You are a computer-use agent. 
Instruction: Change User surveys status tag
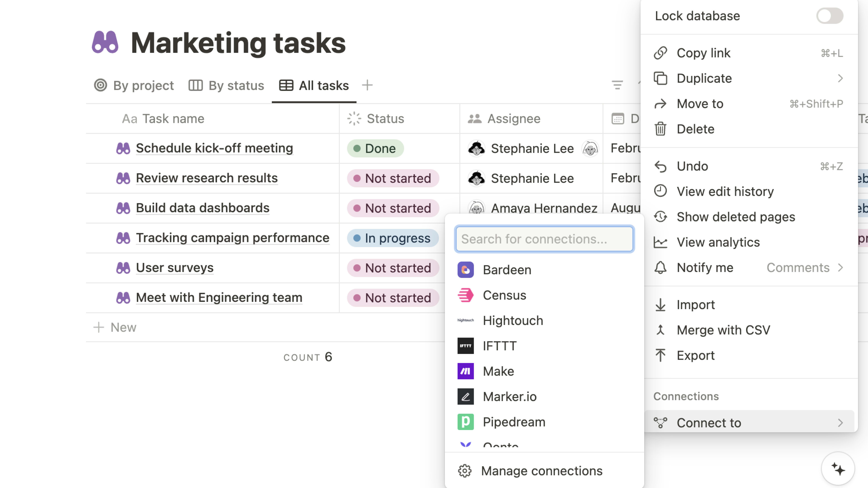tap(393, 268)
